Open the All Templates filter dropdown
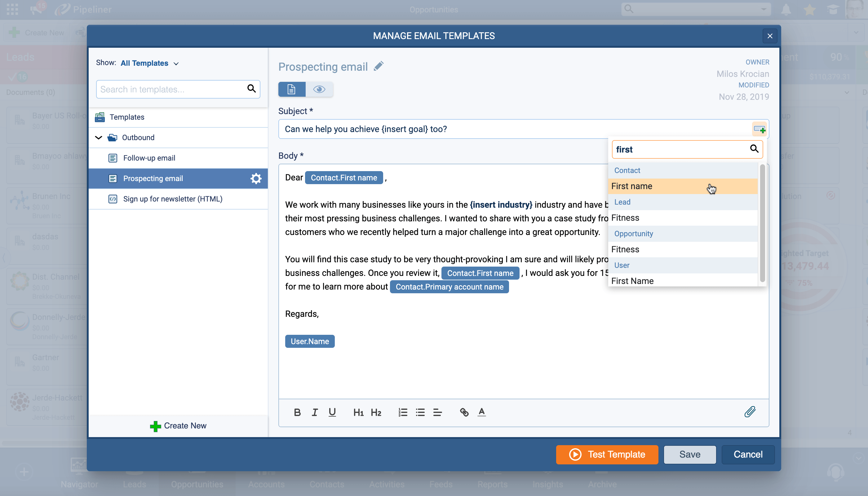The height and width of the screenshot is (496, 868). [149, 63]
